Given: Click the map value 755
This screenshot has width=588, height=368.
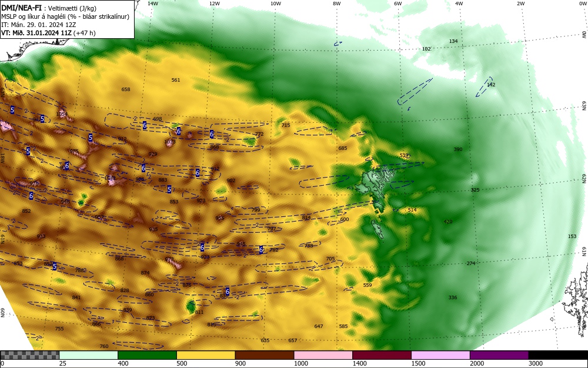Looking at the screenshot, I should [59, 328].
